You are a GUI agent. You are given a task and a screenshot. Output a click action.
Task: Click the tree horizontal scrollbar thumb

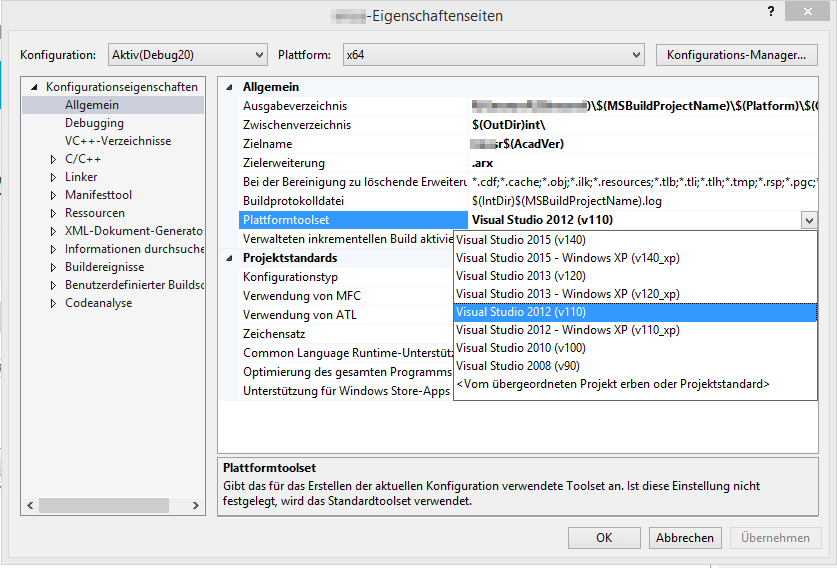(x=104, y=505)
